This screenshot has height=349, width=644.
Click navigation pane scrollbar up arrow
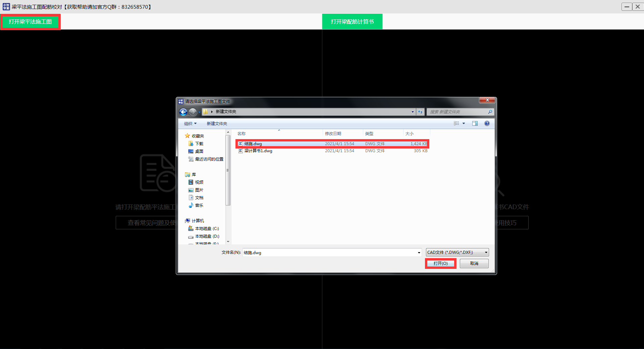coord(228,133)
